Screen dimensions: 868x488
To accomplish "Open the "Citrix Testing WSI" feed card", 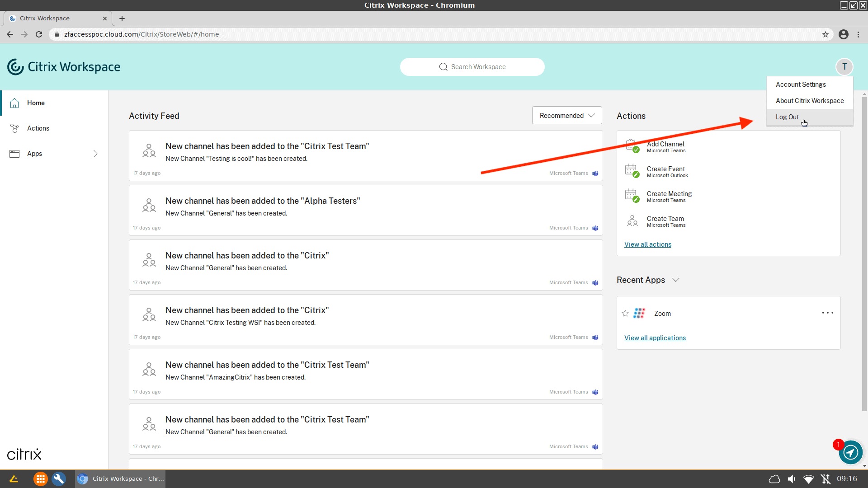I will (x=366, y=320).
